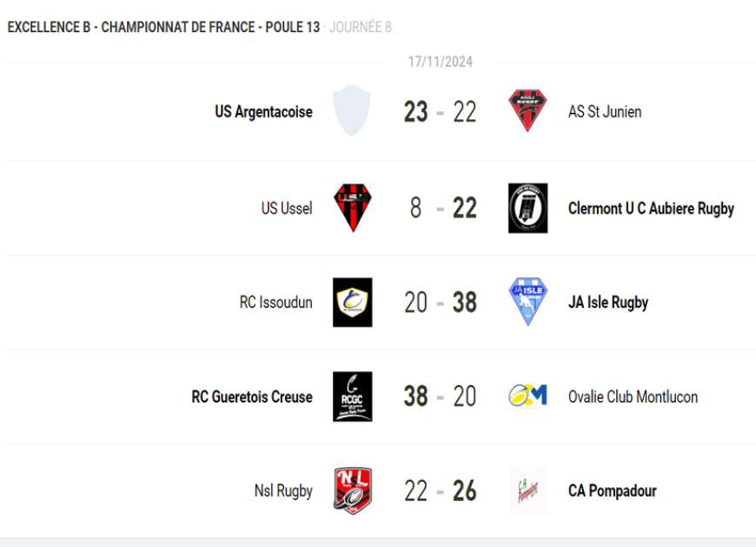View the 38 - 20 match result
This screenshot has width=756, height=547.
(440, 397)
